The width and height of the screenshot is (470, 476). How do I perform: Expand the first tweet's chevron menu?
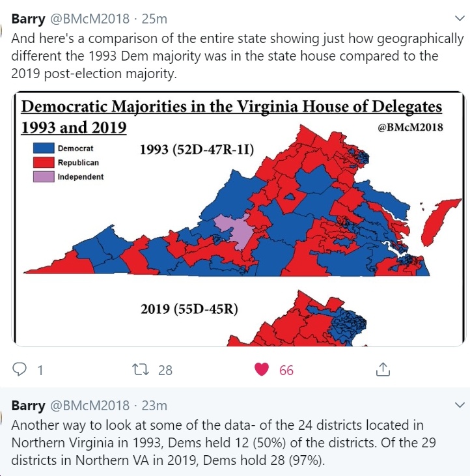[x=460, y=18]
